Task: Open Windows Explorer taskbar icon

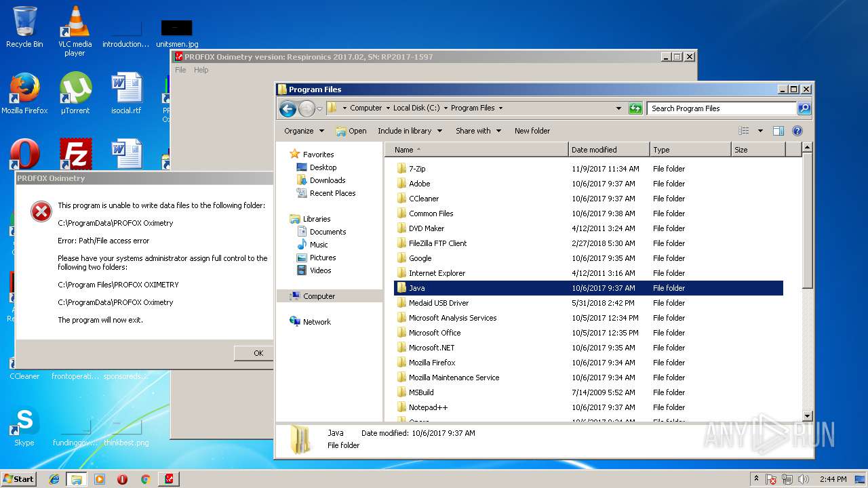Action: (x=76, y=479)
